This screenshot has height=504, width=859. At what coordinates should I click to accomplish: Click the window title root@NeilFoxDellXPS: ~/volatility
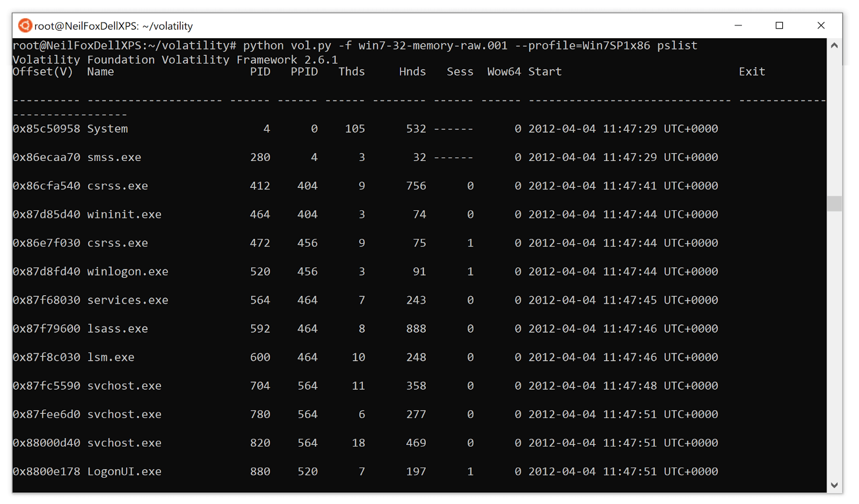pyautogui.click(x=114, y=25)
